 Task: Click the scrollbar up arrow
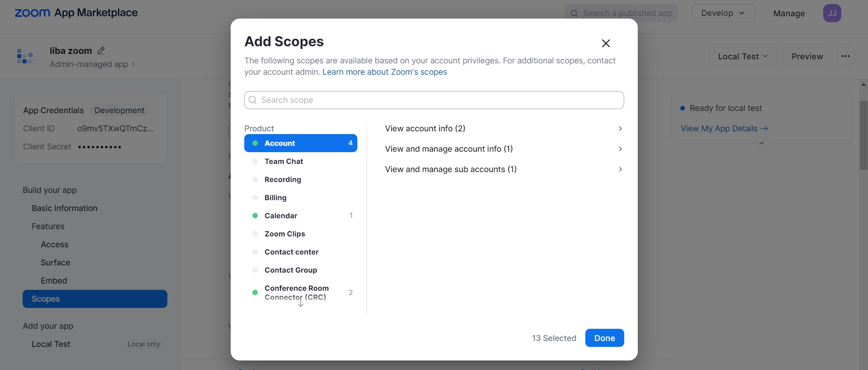pyautogui.click(x=863, y=85)
